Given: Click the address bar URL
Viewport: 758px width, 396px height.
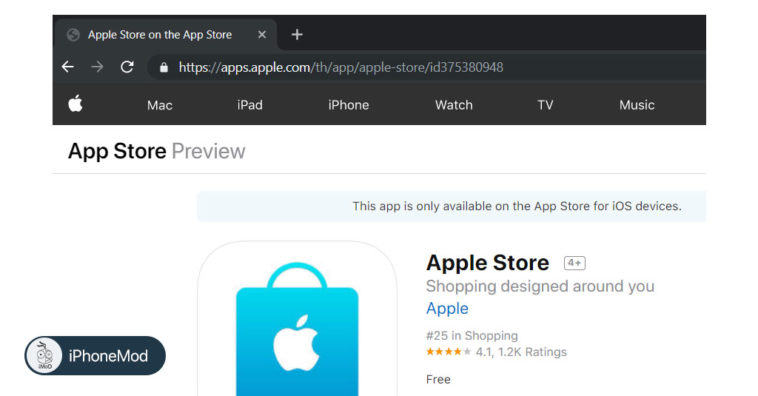Looking at the screenshot, I should (x=341, y=67).
